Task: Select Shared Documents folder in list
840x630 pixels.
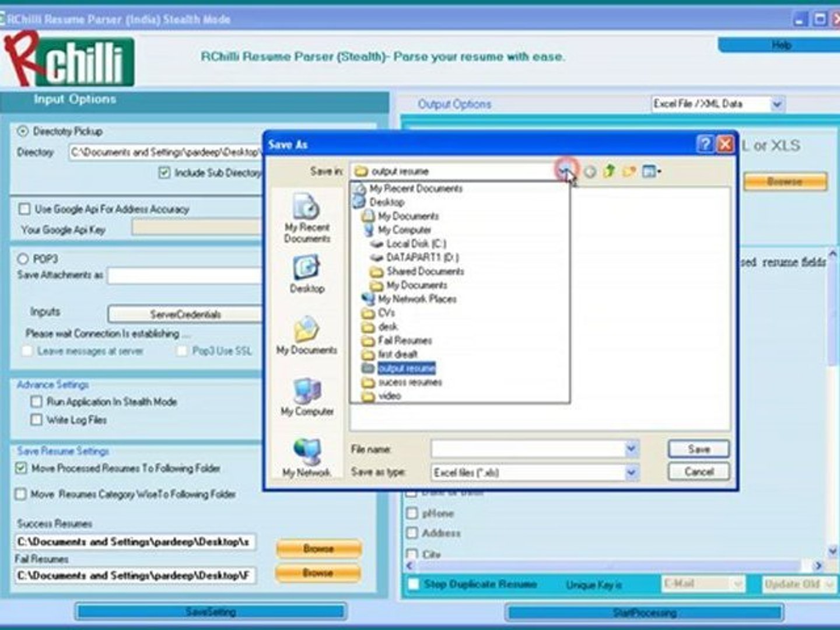Action: [417, 271]
